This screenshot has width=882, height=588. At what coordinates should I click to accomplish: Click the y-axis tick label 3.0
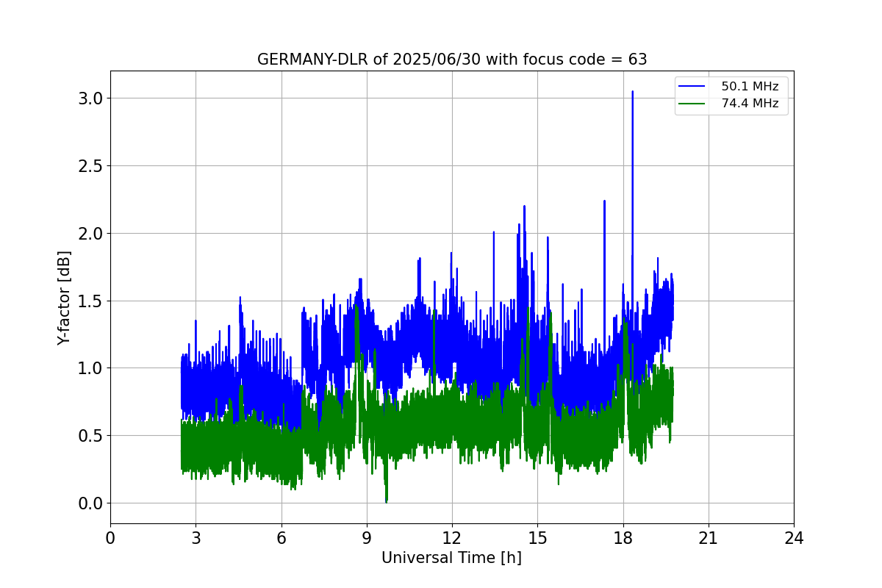click(90, 98)
